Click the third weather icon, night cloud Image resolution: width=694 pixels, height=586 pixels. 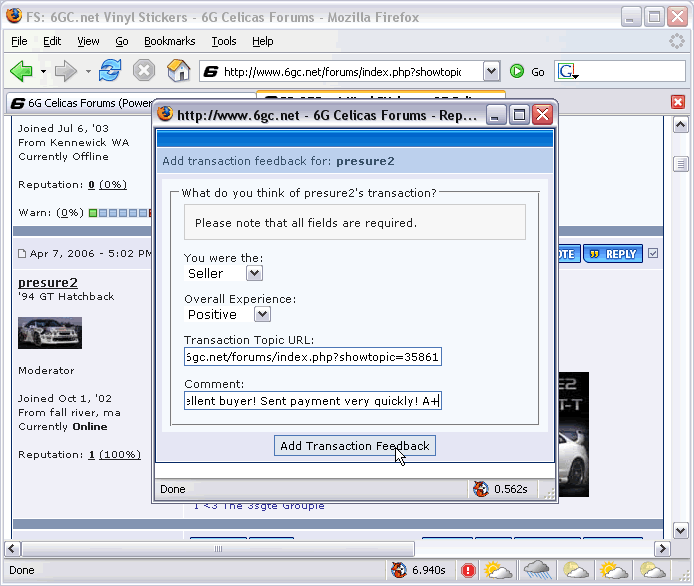575,570
